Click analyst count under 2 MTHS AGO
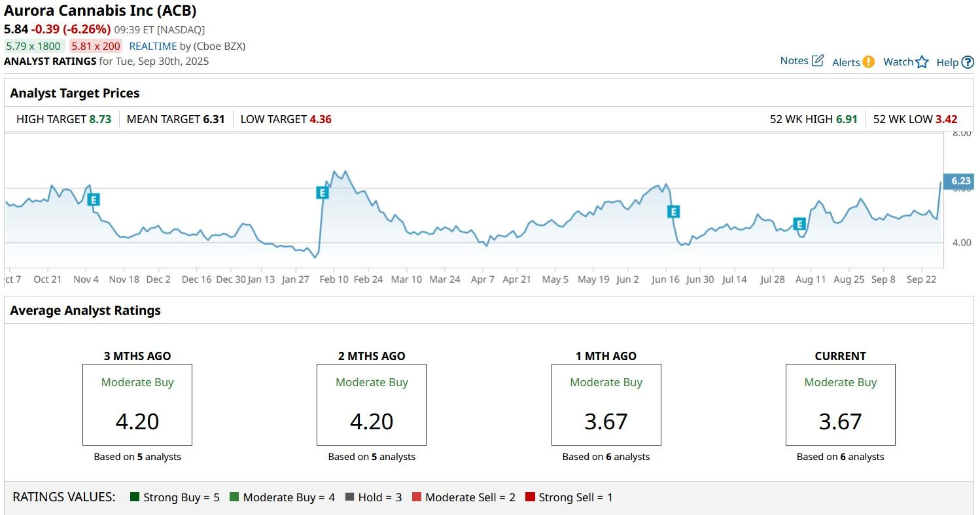Image resolution: width=980 pixels, height=515 pixels. tap(372, 457)
